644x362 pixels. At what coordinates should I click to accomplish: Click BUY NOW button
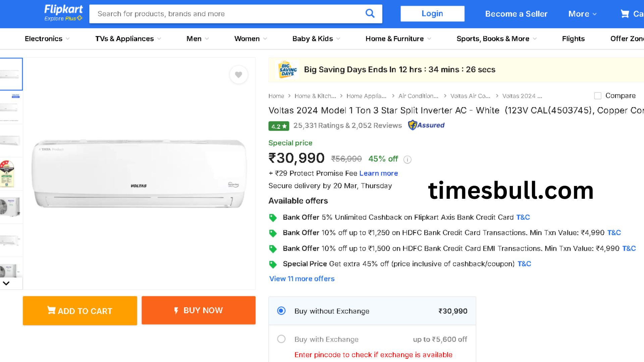coord(199,310)
